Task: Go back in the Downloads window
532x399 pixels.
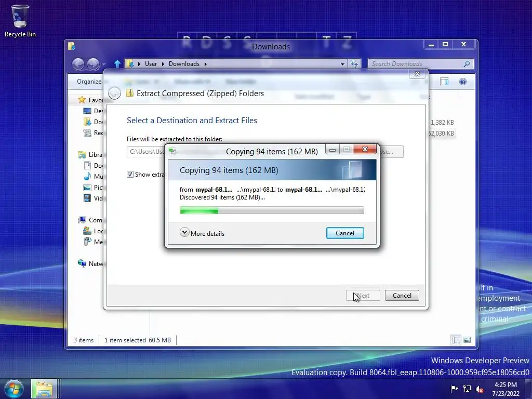Action: click(x=78, y=64)
